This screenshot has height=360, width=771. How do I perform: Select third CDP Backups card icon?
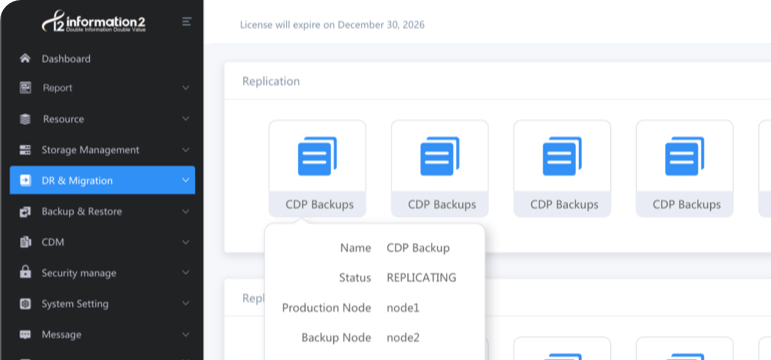coord(562,156)
